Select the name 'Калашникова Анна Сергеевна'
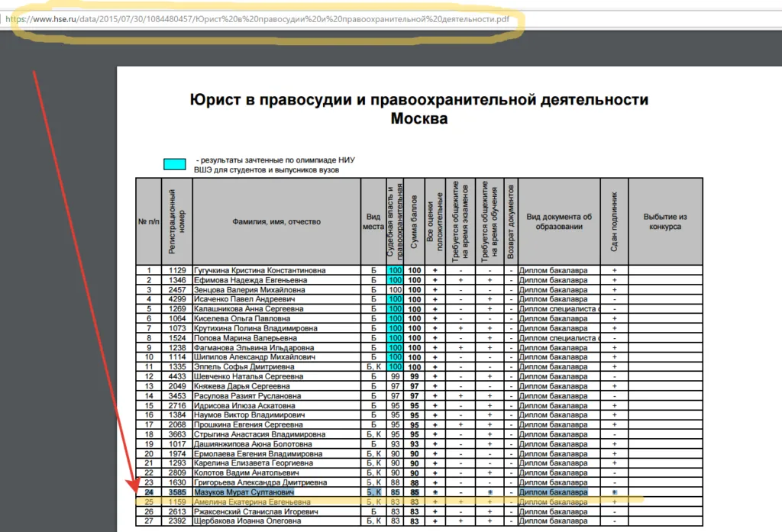Screen dimensions: 782x532 (248, 309)
